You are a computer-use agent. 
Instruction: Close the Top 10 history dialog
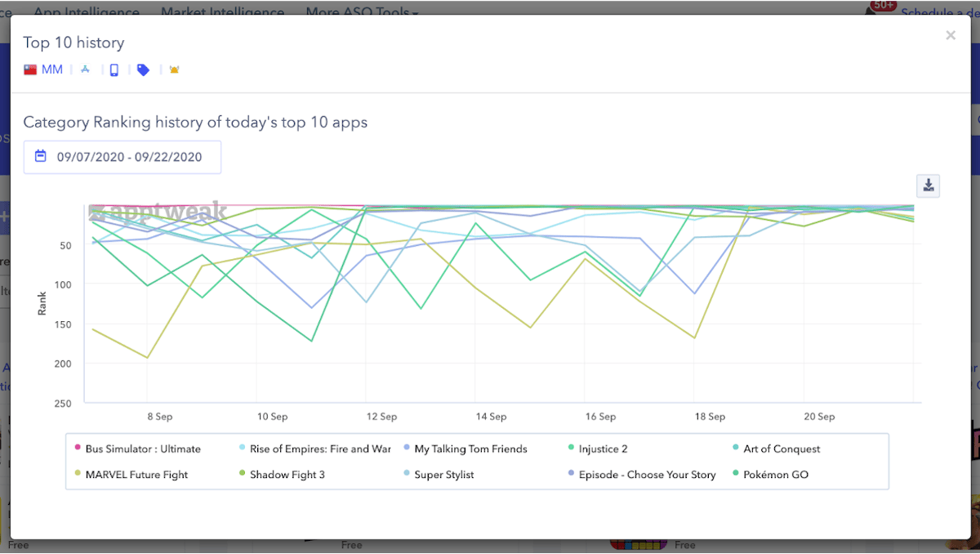tap(950, 35)
